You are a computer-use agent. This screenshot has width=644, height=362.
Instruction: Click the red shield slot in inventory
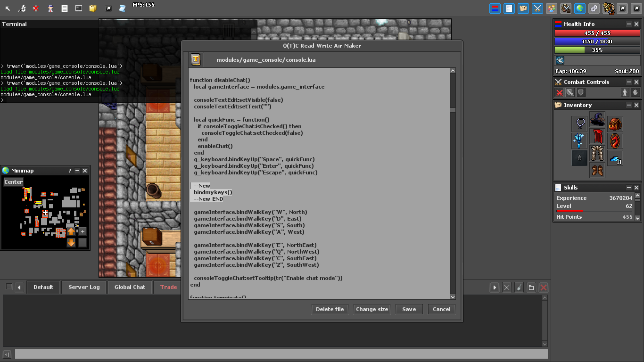(x=615, y=141)
